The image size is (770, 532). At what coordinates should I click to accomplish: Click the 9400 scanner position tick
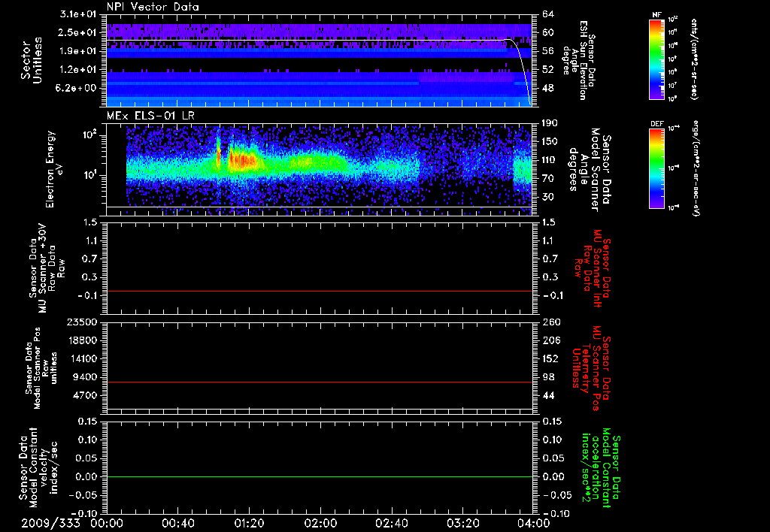(84, 377)
